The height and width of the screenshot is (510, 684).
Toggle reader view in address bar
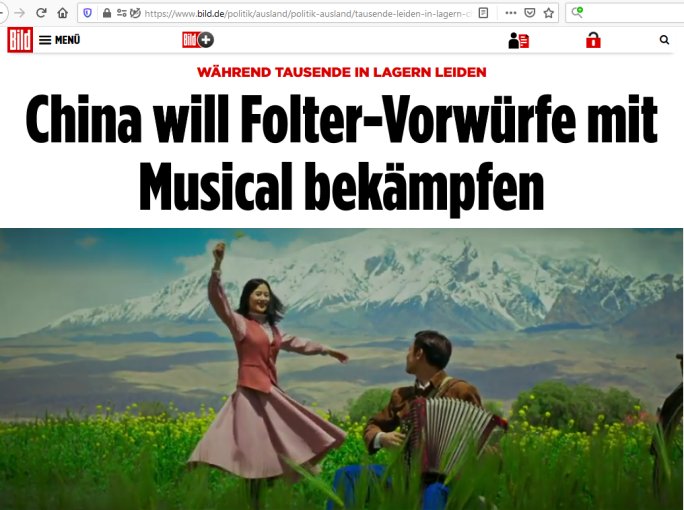(483, 13)
